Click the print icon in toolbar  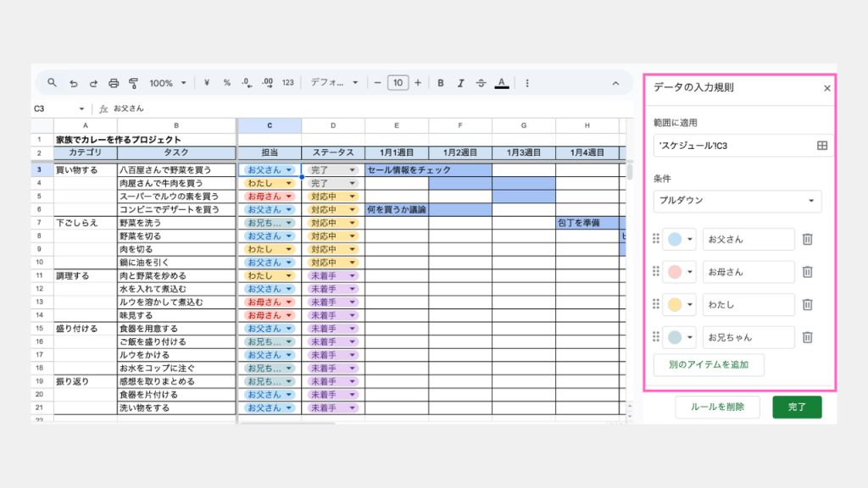click(114, 83)
